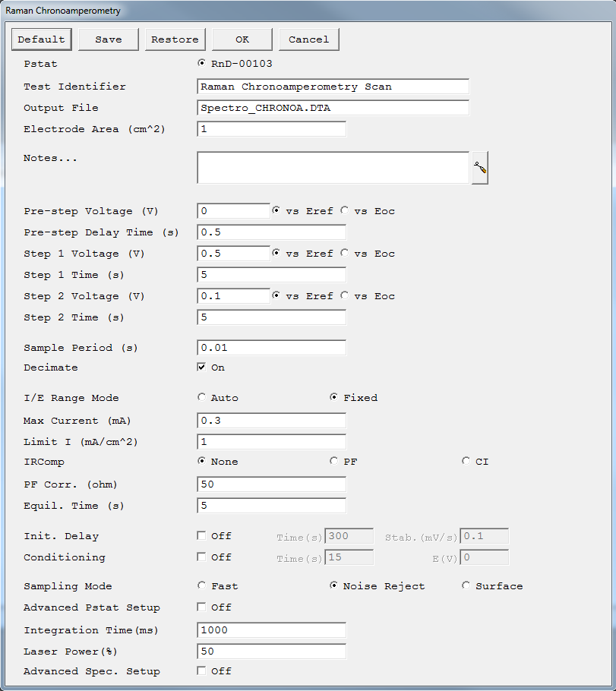Click the Limit I input field

pos(272,442)
